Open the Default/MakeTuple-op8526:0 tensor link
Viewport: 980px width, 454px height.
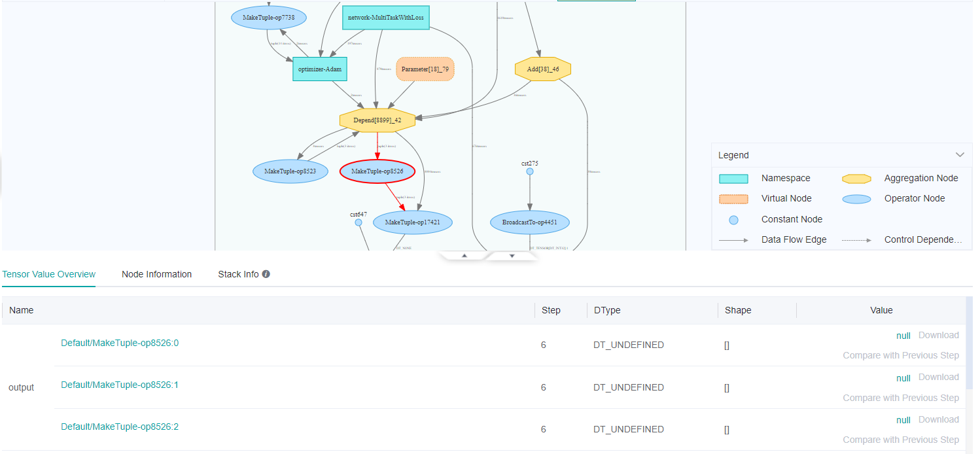[120, 343]
